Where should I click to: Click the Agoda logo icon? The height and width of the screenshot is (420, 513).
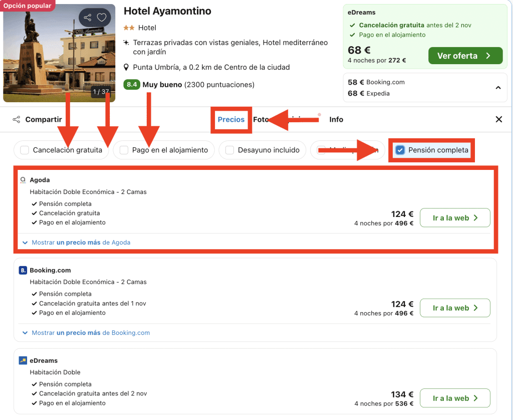pos(23,180)
